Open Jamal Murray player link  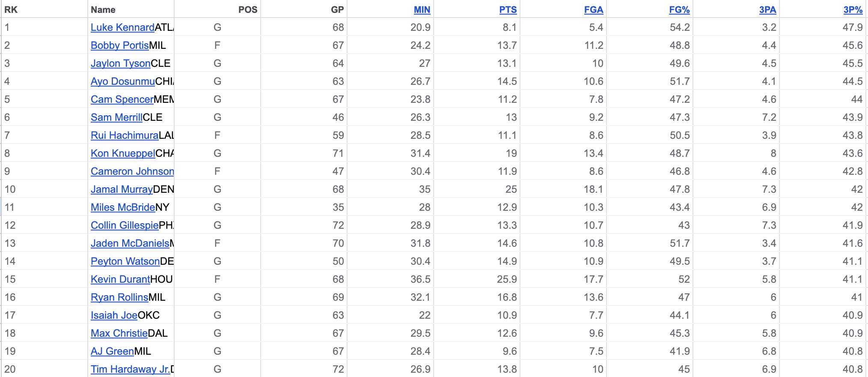click(x=122, y=189)
